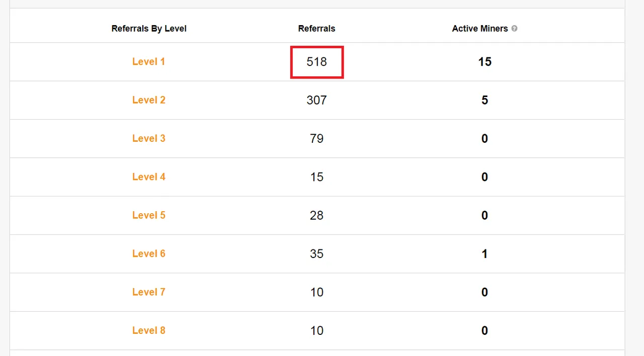Click the Referrals column header
644x356 pixels.
coord(316,29)
